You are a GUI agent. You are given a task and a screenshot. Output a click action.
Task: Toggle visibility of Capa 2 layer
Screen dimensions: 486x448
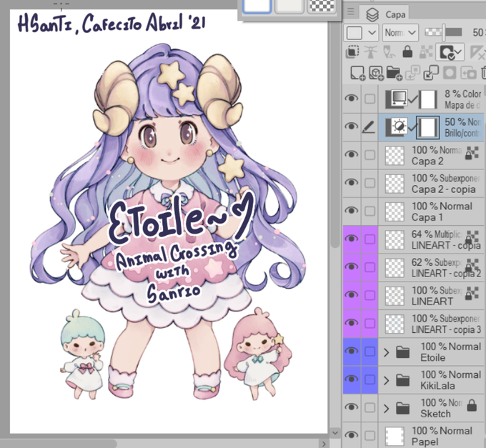pyautogui.click(x=351, y=154)
